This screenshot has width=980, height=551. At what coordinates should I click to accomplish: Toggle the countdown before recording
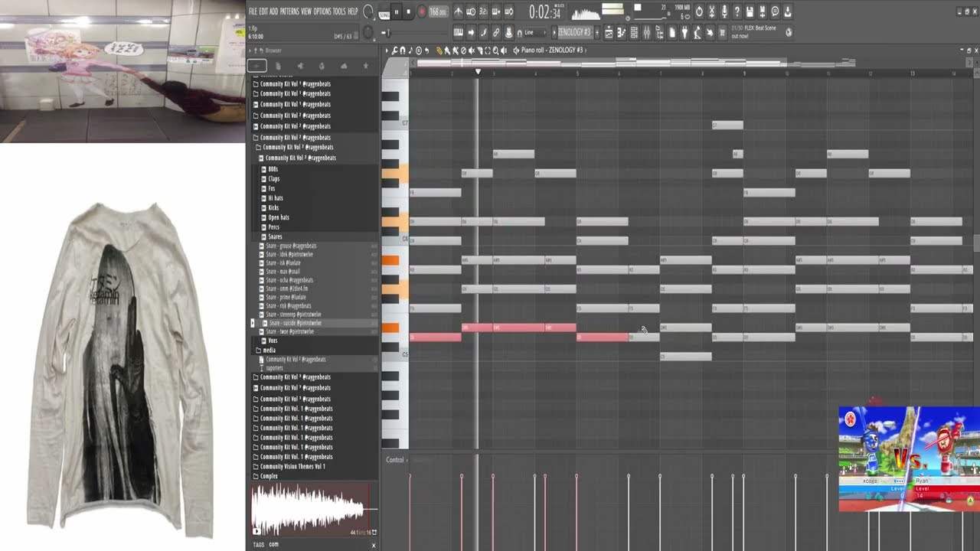tap(483, 11)
